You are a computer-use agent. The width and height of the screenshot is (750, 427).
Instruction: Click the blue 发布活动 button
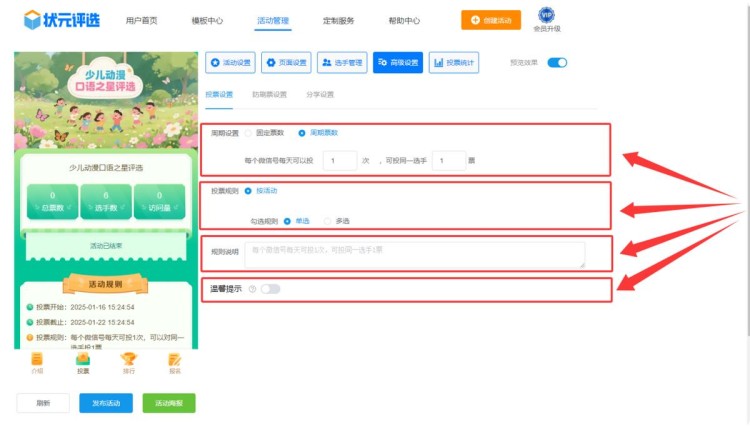[x=105, y=403]
